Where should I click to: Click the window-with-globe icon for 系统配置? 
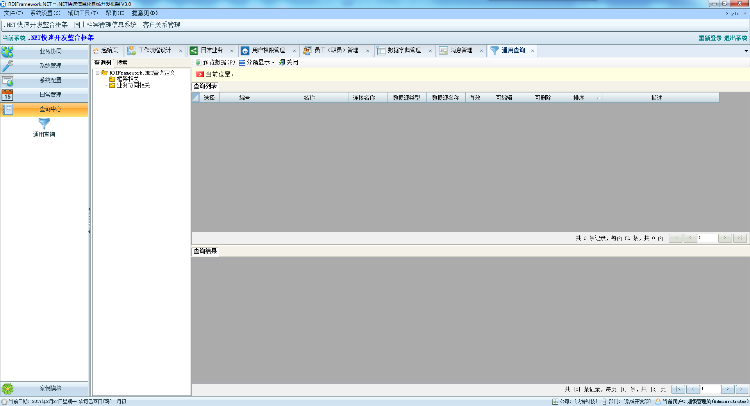(x=8, y=80)
